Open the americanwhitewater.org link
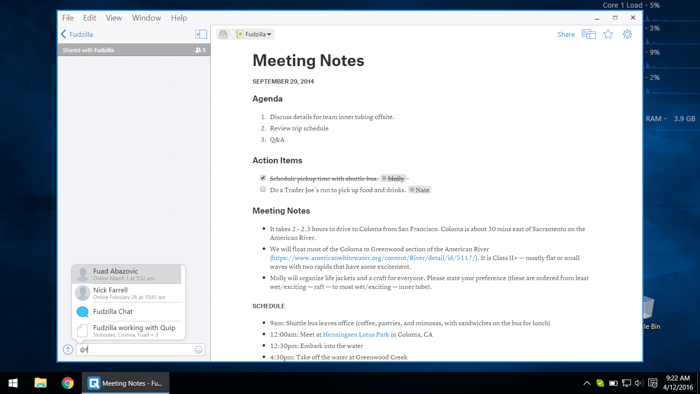Image resolution: width=700 pixels, height=394 pixels. point(373,257)
